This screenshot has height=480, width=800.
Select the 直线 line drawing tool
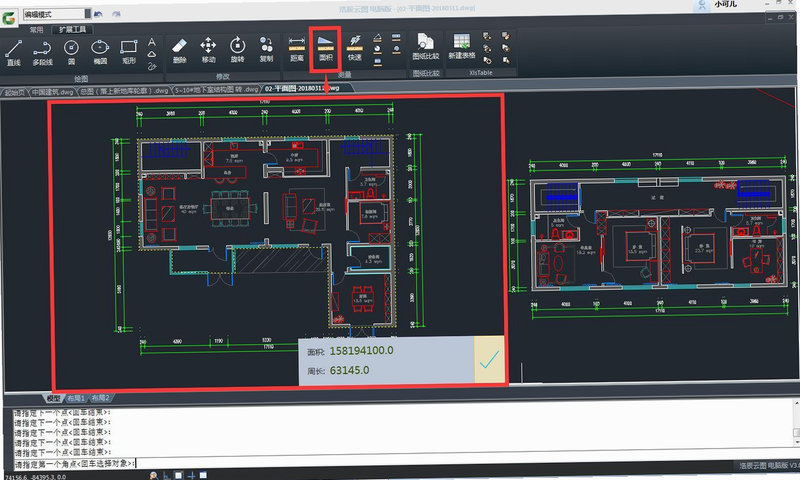[x=14, y=53]
